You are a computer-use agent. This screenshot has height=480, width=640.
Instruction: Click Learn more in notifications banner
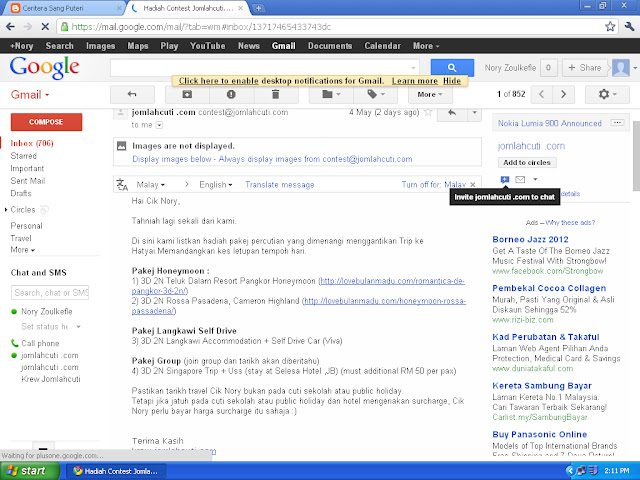pos(415,81)
